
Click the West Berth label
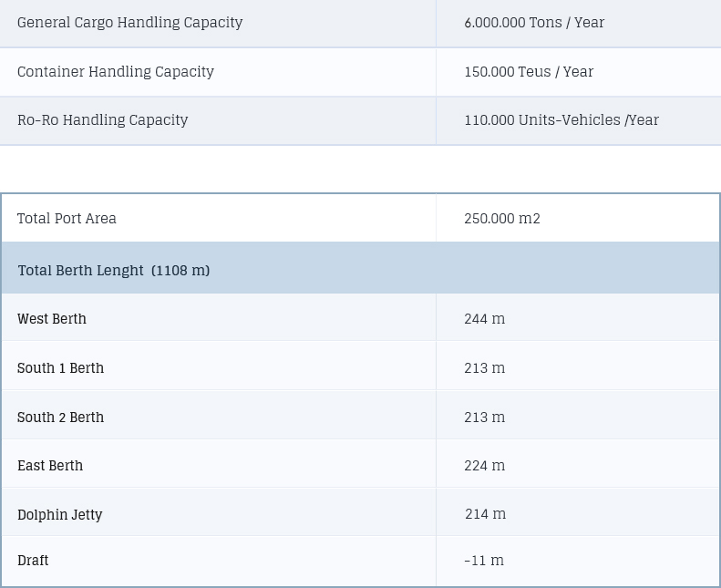(51, 318)
